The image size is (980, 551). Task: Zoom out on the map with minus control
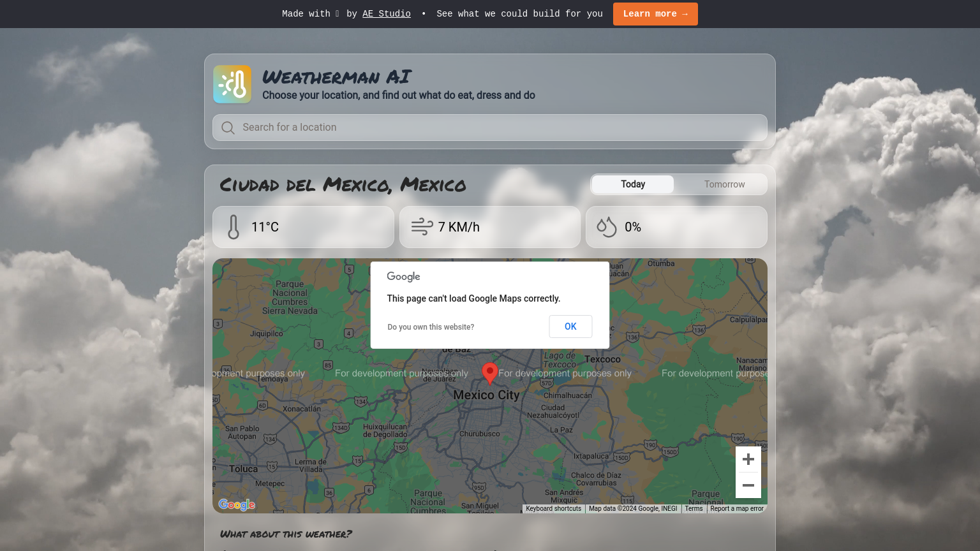click(748, 485)
